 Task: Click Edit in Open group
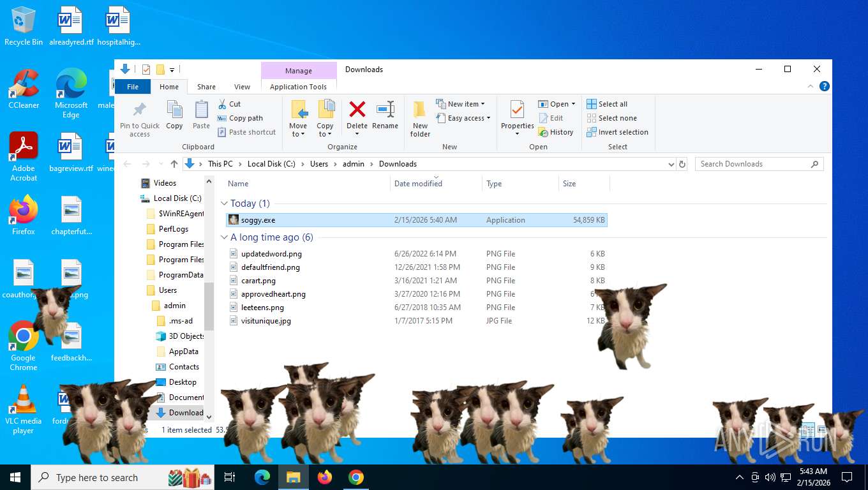[x=551, y=118]
